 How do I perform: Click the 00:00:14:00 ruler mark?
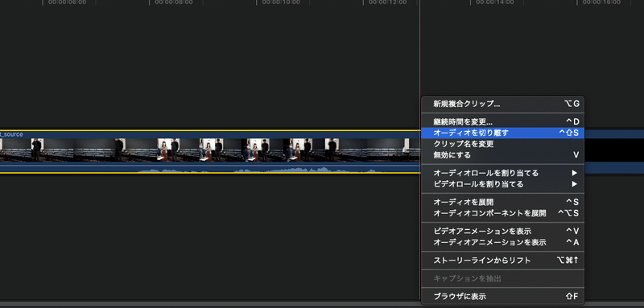click(495, 2)
